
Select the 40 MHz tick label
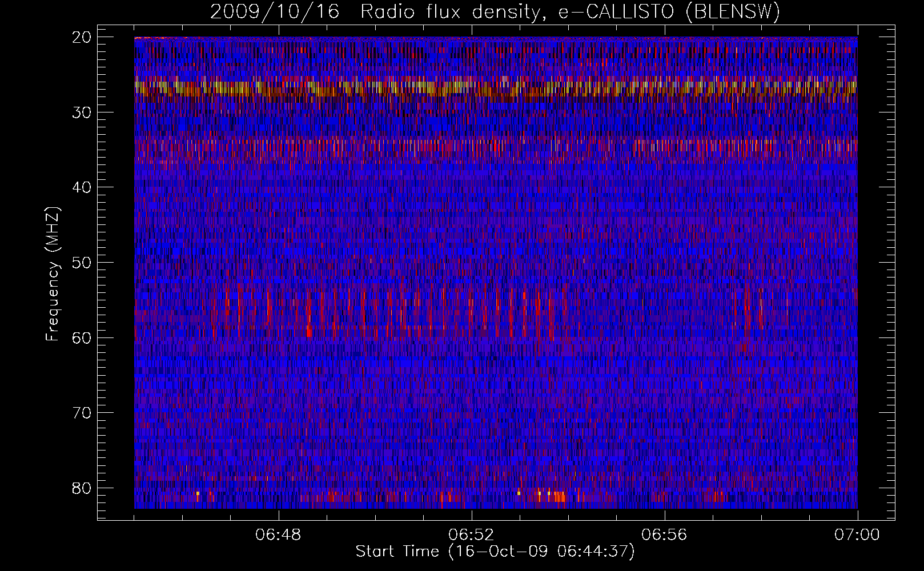click(82, 187)
